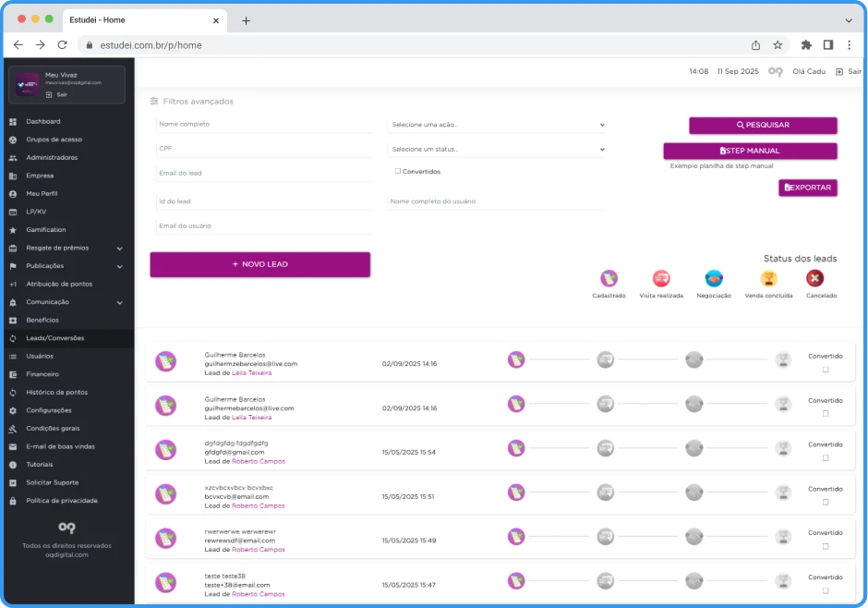
Task: Open Dashboard from the sidebar
Action: coord(43,121)
